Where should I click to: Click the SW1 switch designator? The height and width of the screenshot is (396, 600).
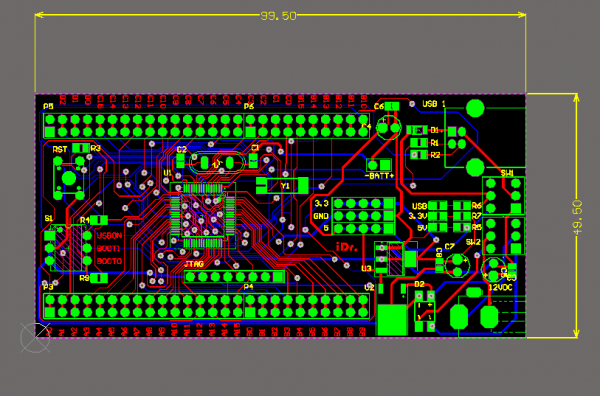point(507,173)
